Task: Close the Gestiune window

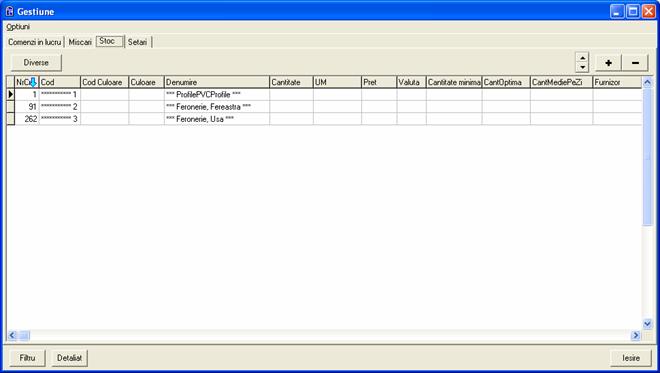Action: coord(648,11)
